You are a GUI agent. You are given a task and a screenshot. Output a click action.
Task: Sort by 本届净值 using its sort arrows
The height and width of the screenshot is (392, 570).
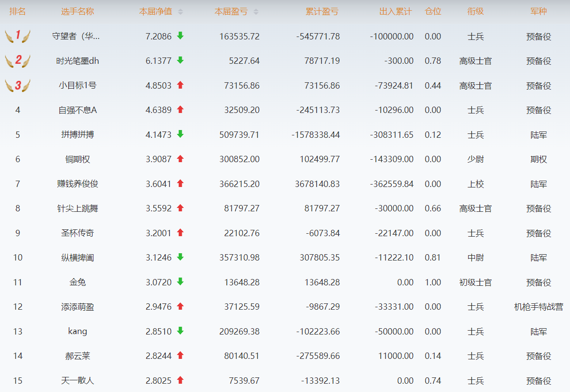[x=181, y=12]
